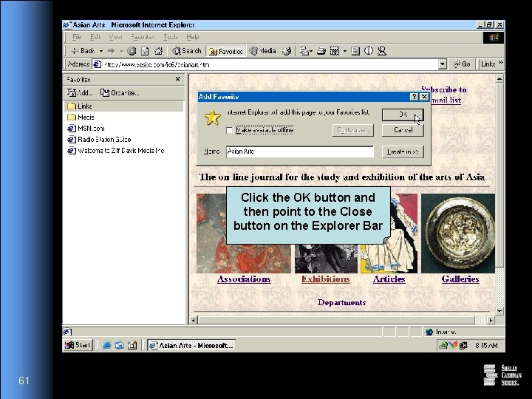532x399 pixels.
Task: Check Make available offline checkbox
Action: [x=229, y=130]
